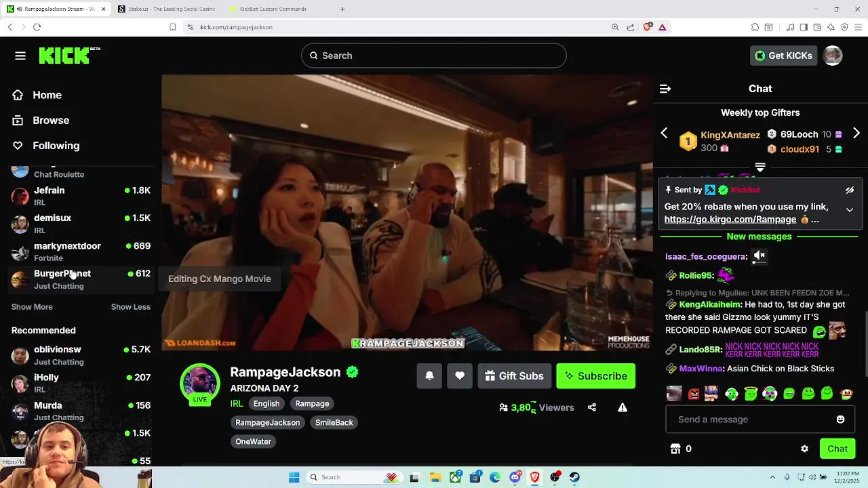The height and width of the screenshot is (488, 868).
Task: Click the Brave Shields icon in address bar
Action: tap(648, 27)
